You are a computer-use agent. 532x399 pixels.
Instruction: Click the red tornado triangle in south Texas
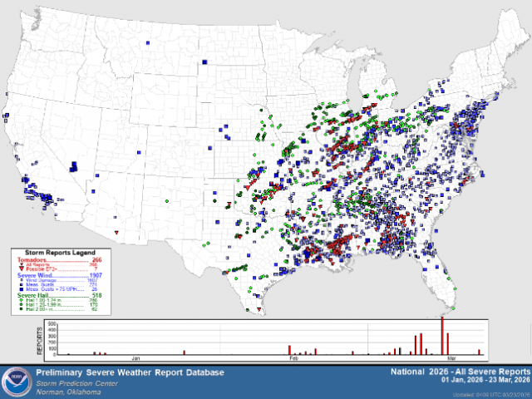pos(260,310)
